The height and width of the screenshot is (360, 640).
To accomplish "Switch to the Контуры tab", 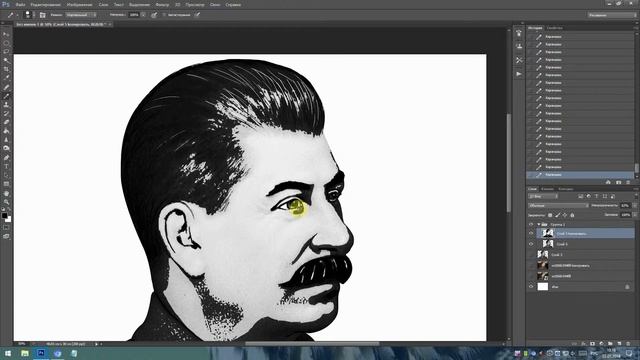I will click(x=566, y=189).
